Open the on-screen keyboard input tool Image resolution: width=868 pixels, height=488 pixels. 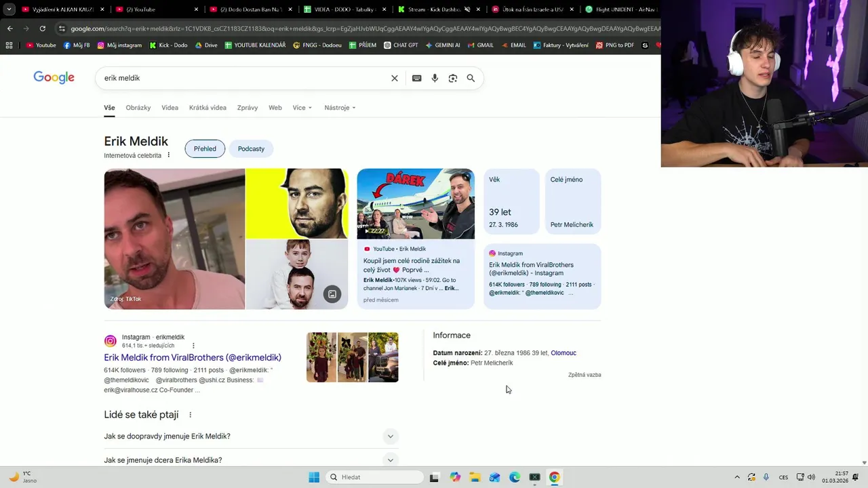(417, 78)
